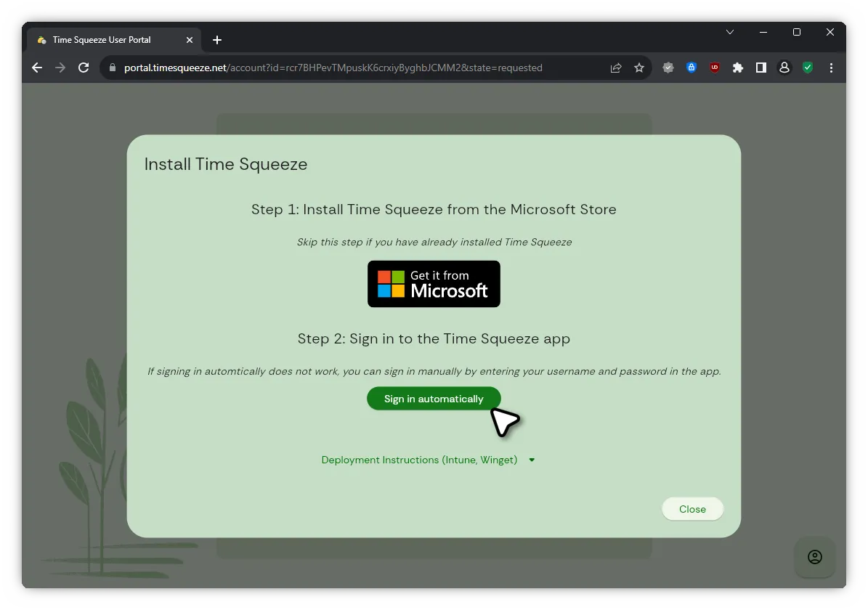
Task: Open the browser side panel
Action: point(761,68)
